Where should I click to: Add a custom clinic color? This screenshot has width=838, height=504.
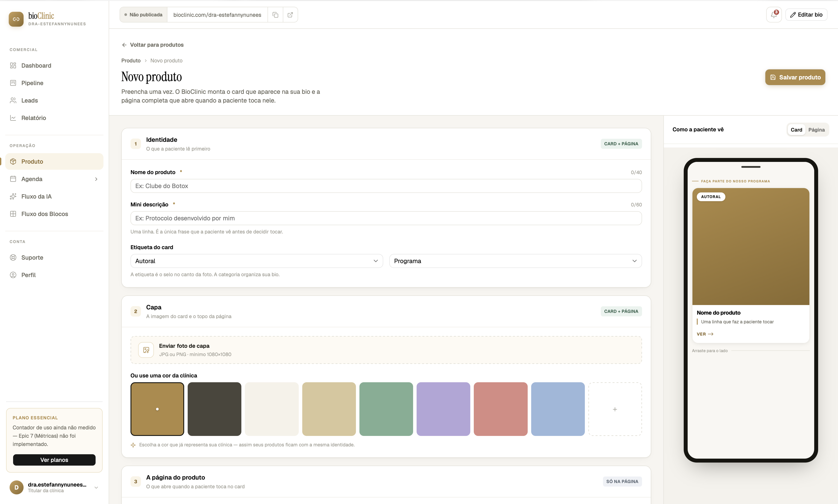click(x=615, y=409)
